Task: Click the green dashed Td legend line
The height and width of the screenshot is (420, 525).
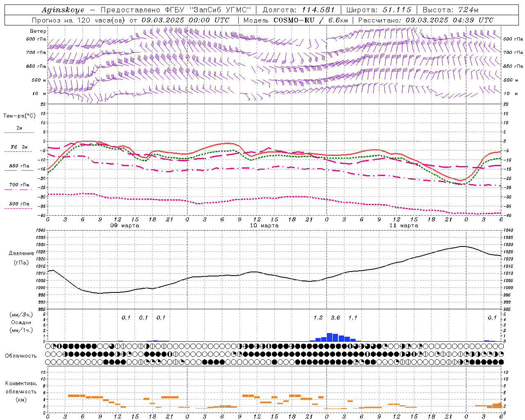Action: tap(18, 152)
